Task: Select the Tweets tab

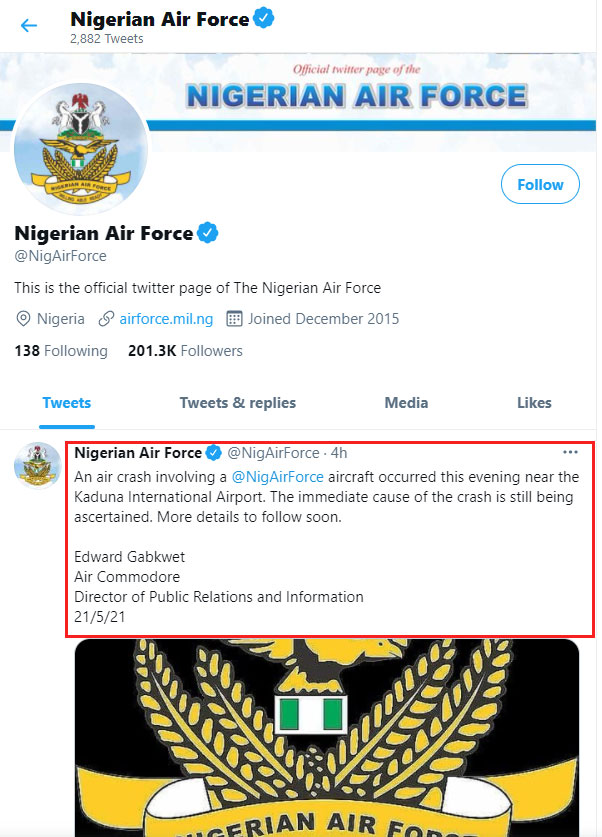Action: [66, 403]
